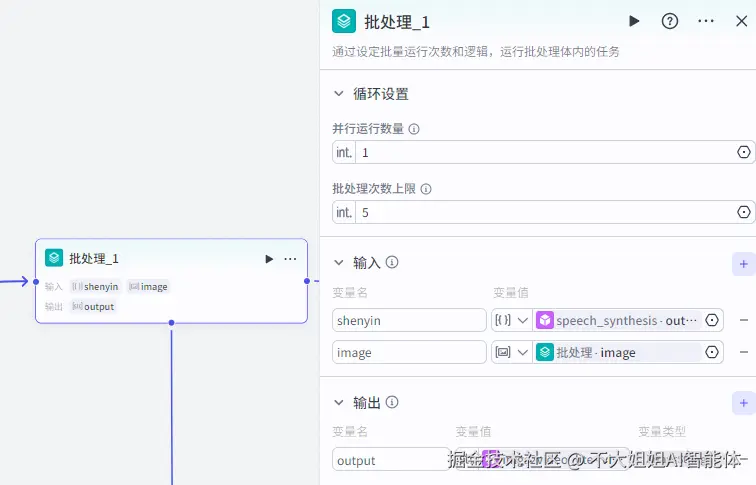Open more menu on canvas 批处理_1 node
756x485 pixels.
click(x=290, y=259)
